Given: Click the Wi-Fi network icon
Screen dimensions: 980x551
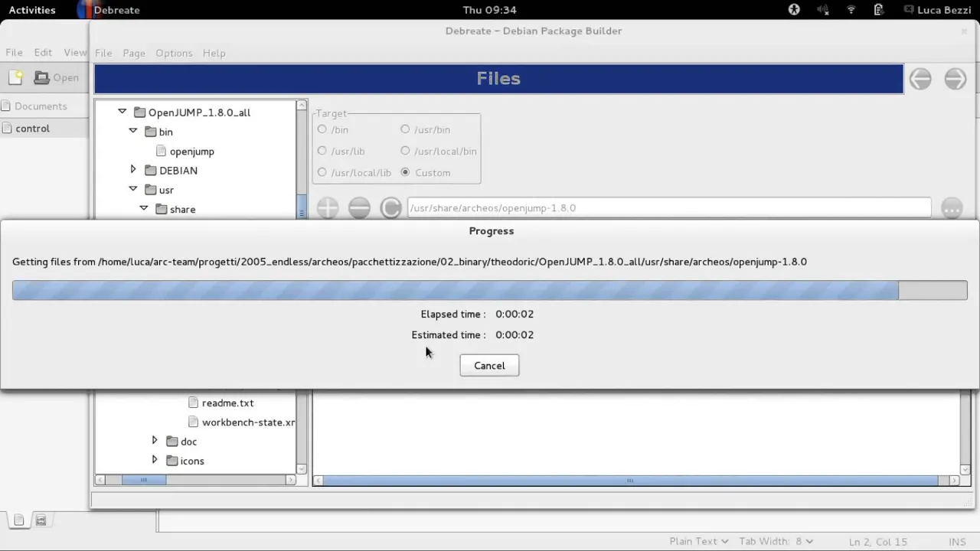Looking at the screenshot, I should (851, 10).
